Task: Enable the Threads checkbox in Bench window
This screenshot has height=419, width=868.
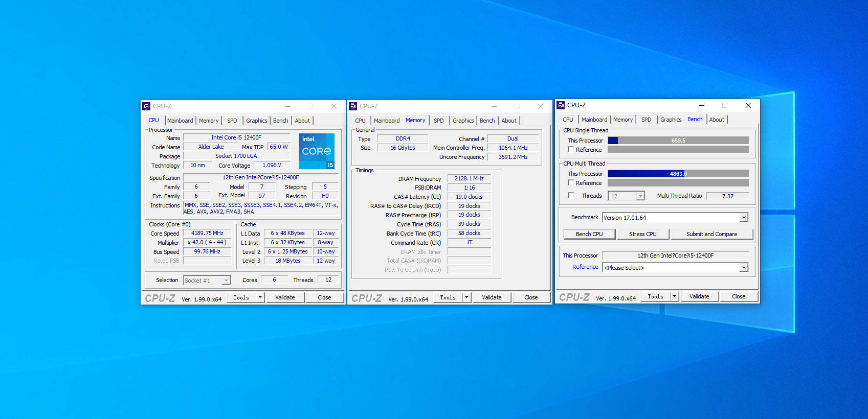Action: pyautogui.click(x=571, y=195)
